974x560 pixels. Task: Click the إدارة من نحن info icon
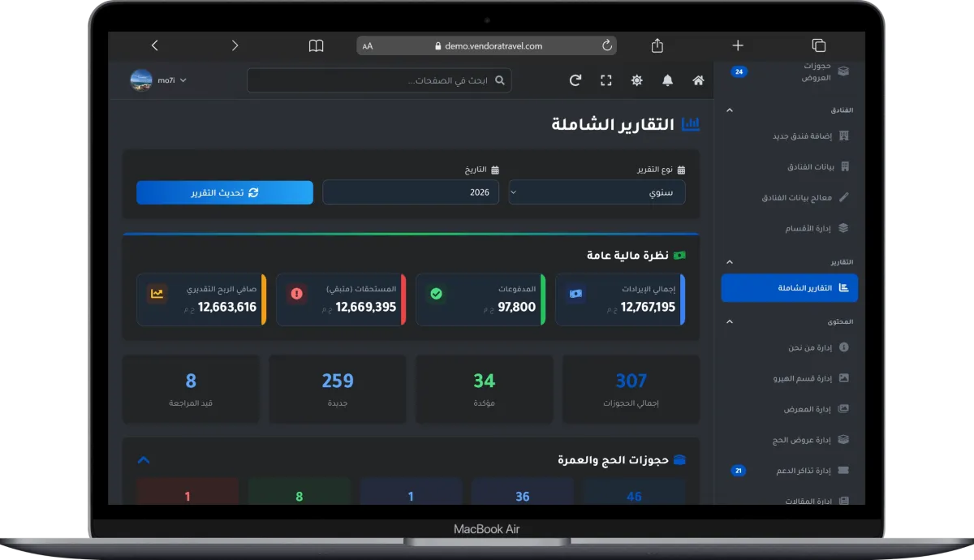click(843, 347)
